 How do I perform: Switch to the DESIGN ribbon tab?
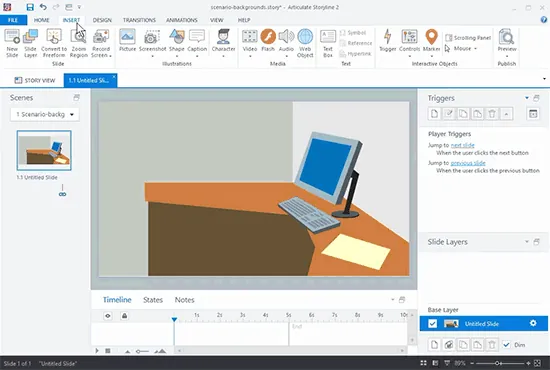pos(102,20)
